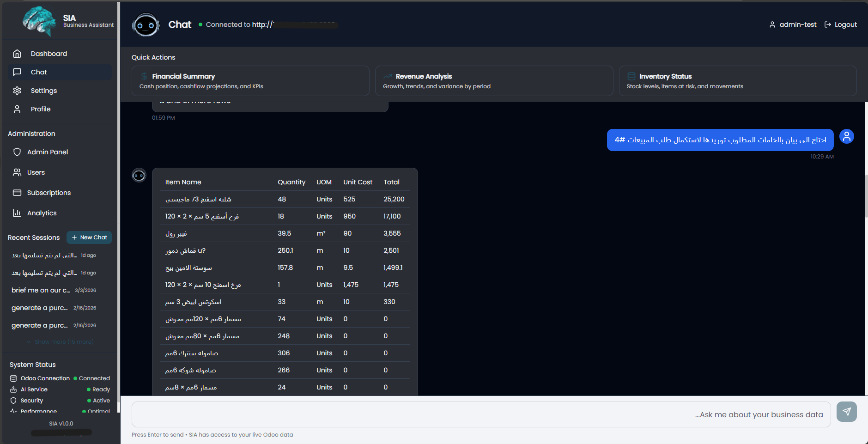The image size is (868, 444).
Task: Click the chat area vertical scrollbar
Action: (x=866, y=196)
